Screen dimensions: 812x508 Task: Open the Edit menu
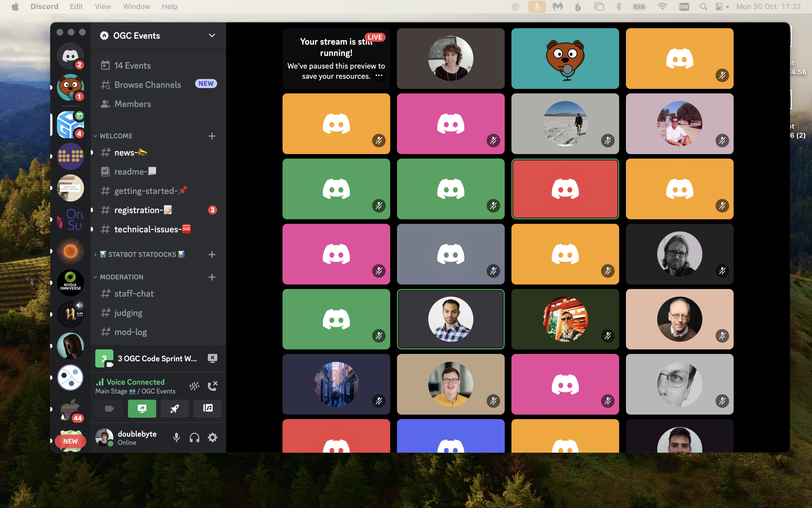click(76, 7)
